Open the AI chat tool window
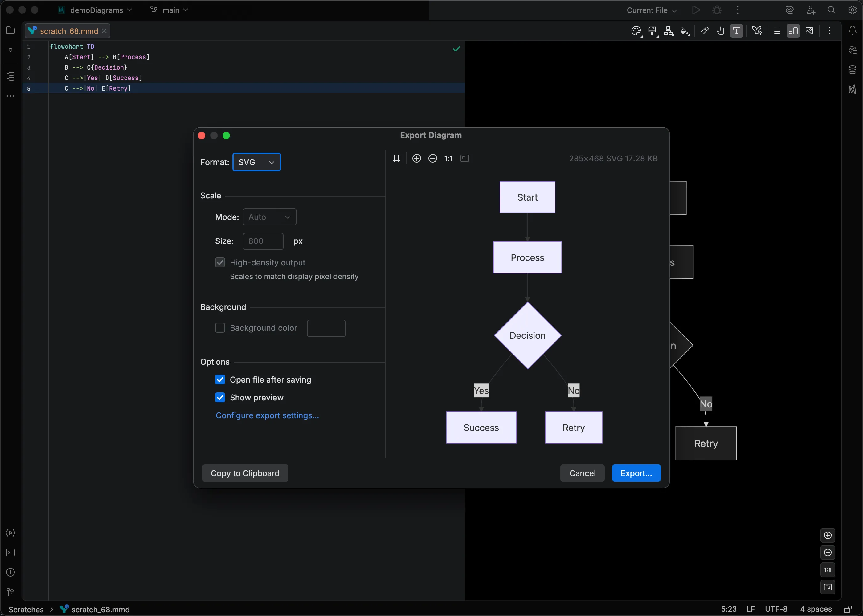The width and height of the screenshot is (863, 616). [853, 50]
